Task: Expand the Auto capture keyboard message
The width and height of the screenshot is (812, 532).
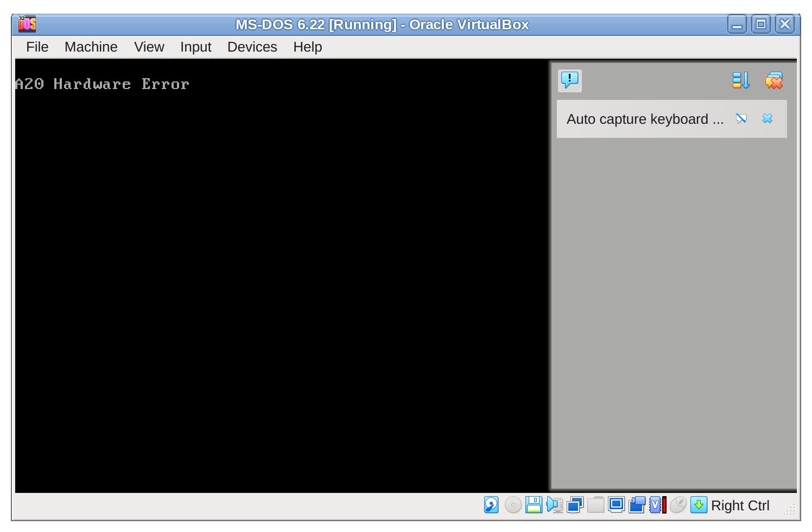Action: 645,119
